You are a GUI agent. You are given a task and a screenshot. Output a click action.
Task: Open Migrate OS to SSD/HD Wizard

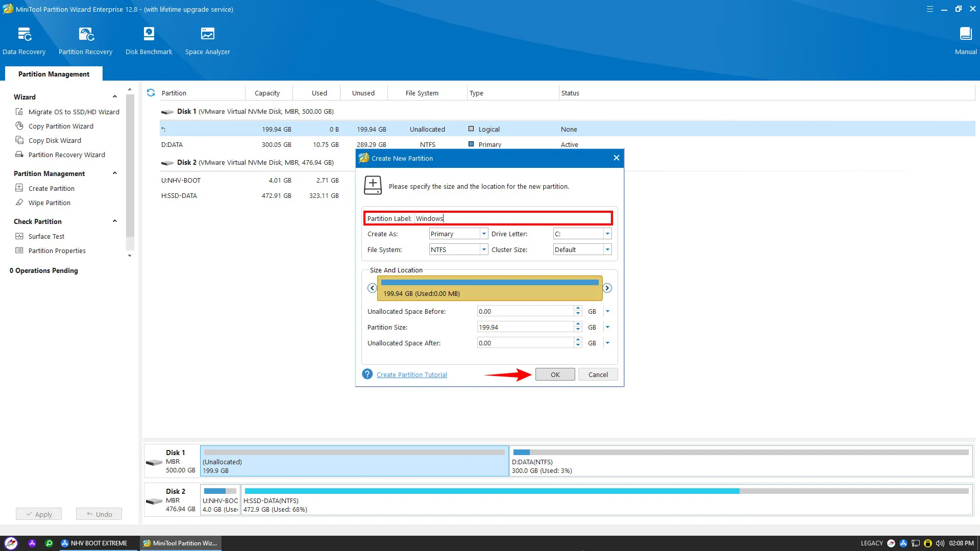(73, 112)
